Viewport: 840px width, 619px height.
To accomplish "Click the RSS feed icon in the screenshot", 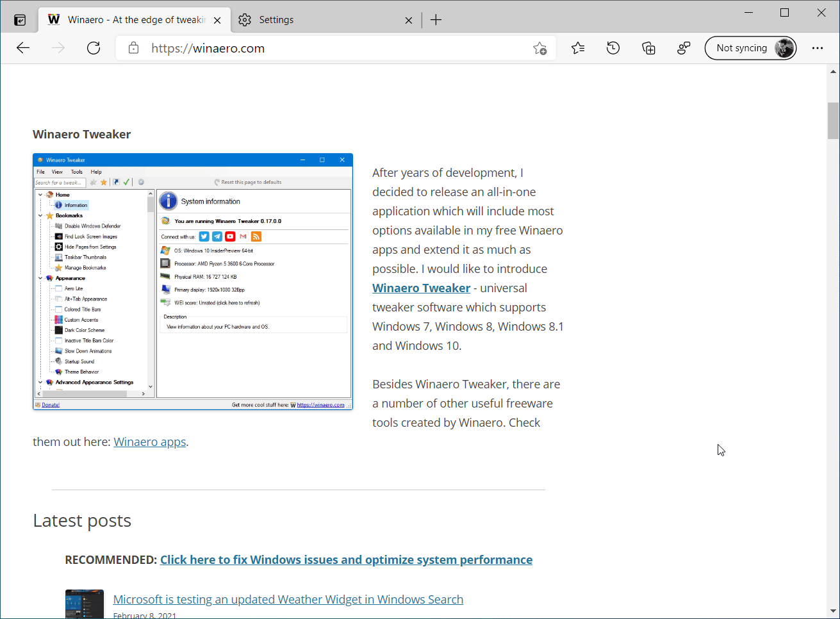I will [256, 236].
